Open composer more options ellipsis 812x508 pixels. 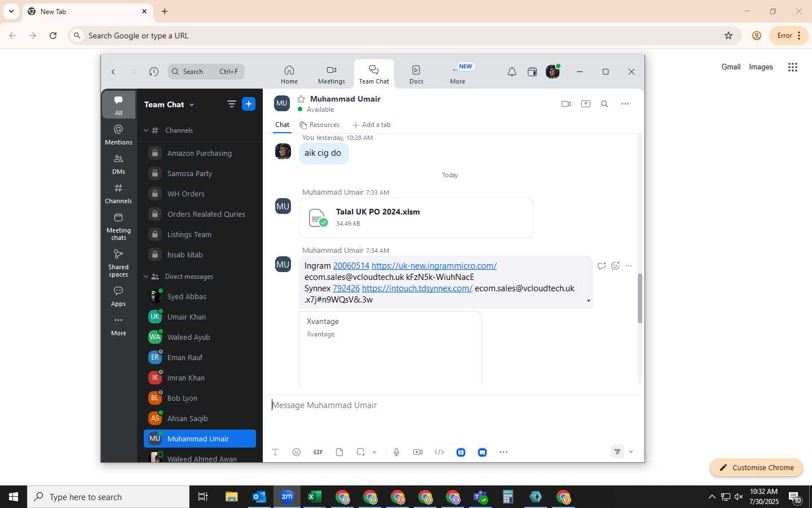(504, 452)
